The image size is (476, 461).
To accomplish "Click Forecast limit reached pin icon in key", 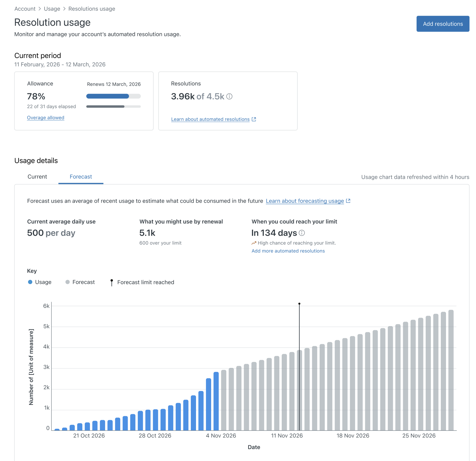I will [x=112, y=282].
